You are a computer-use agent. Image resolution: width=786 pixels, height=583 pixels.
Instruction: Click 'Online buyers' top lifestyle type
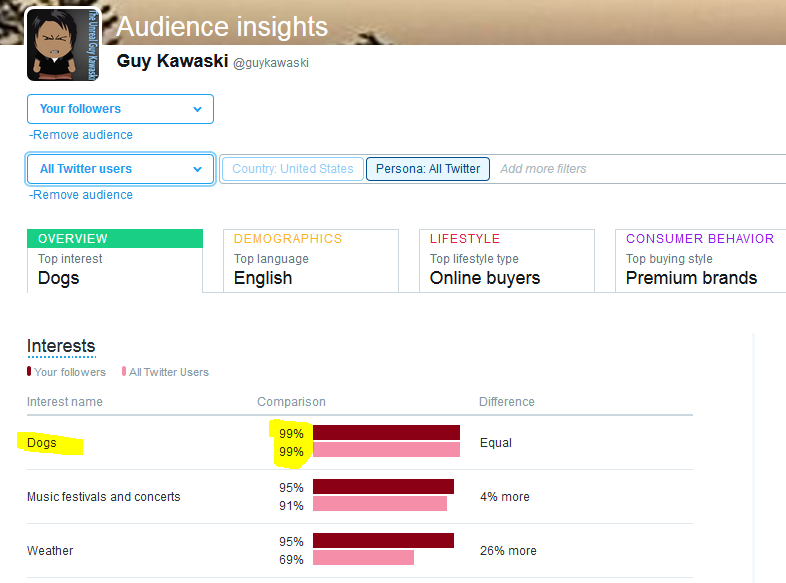pos(485,278)
